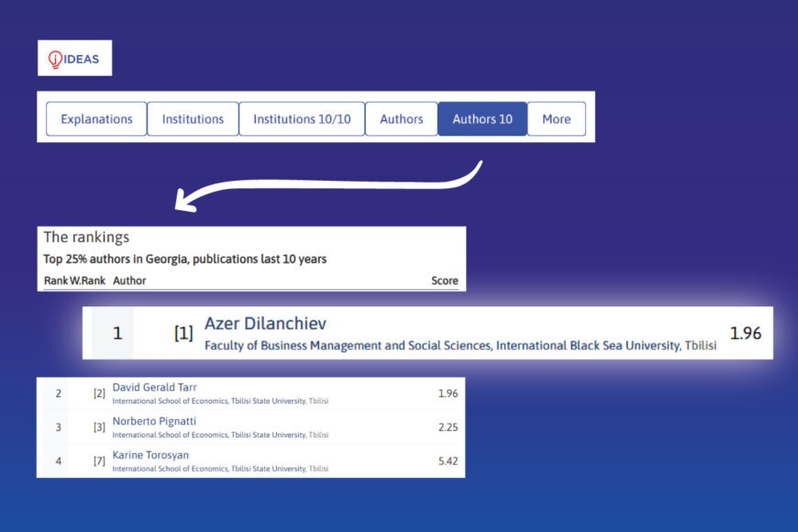Click the Score column header
The width and height of the screenshot is (798, 532).
coord(444,281)
